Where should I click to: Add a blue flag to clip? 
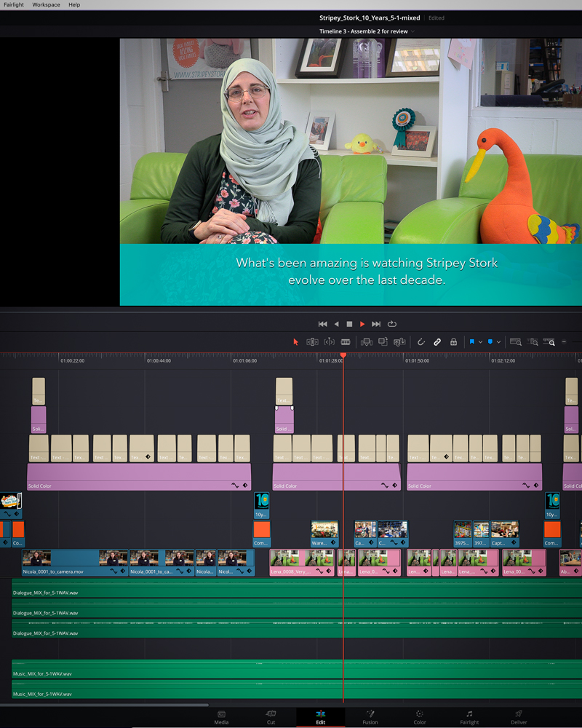coord(472,342)
